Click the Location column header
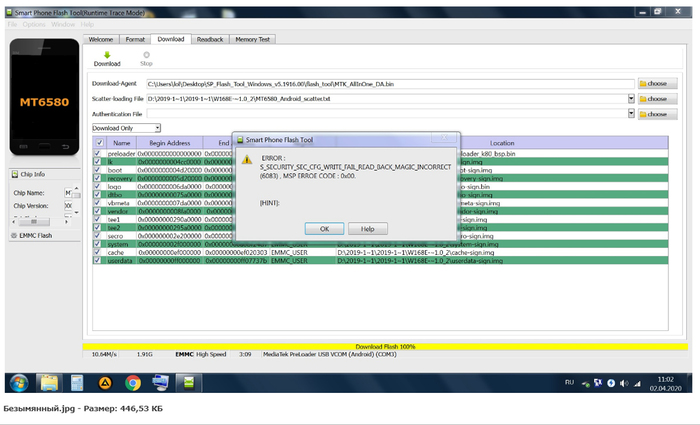 (502, 143)
